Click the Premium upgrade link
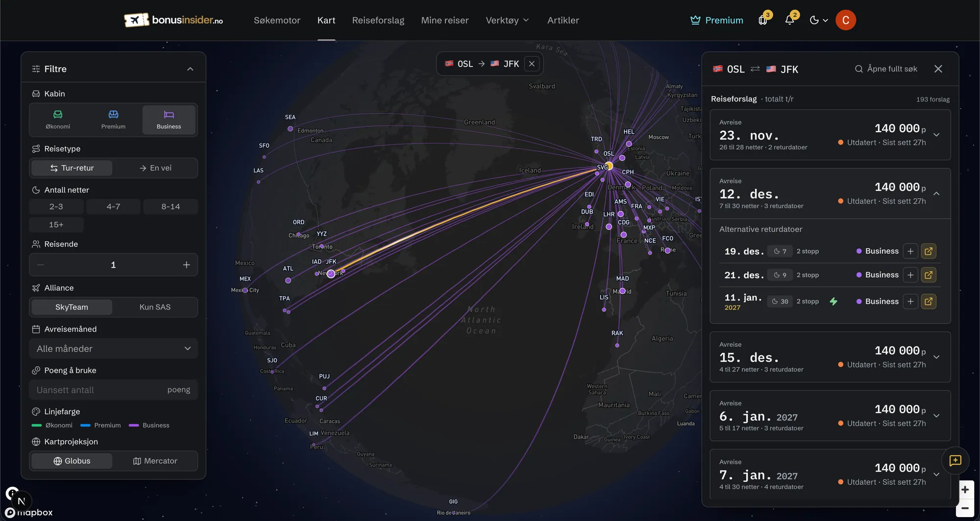Screen dimensions: 980x521 717,20
